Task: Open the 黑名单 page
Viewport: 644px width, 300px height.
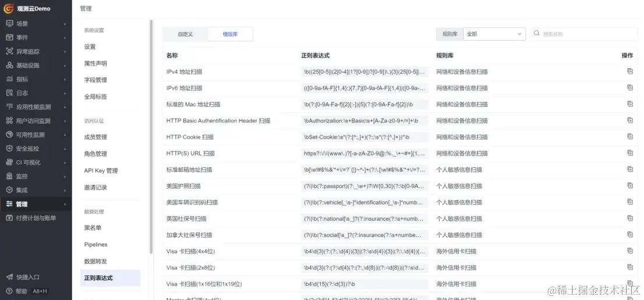Action: click(x=93, y=228)
